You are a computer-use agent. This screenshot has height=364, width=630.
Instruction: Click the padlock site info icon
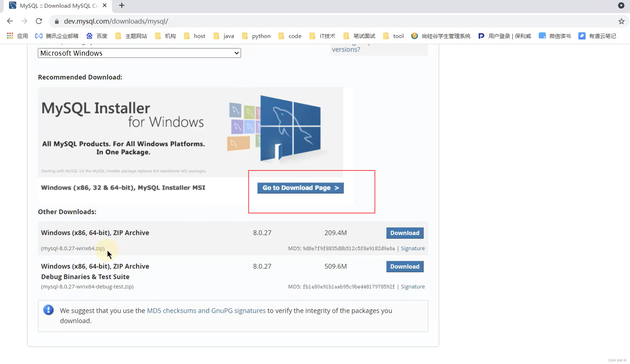(57, 21)
